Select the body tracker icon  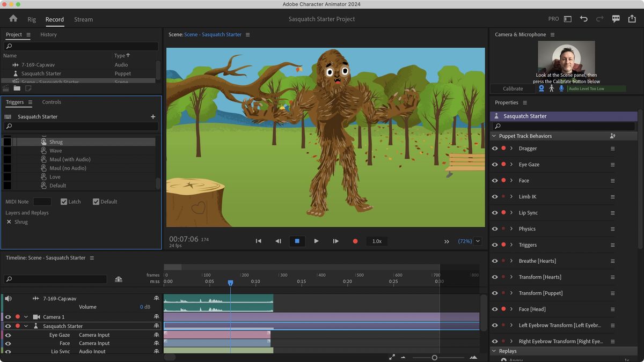(551, 88)
